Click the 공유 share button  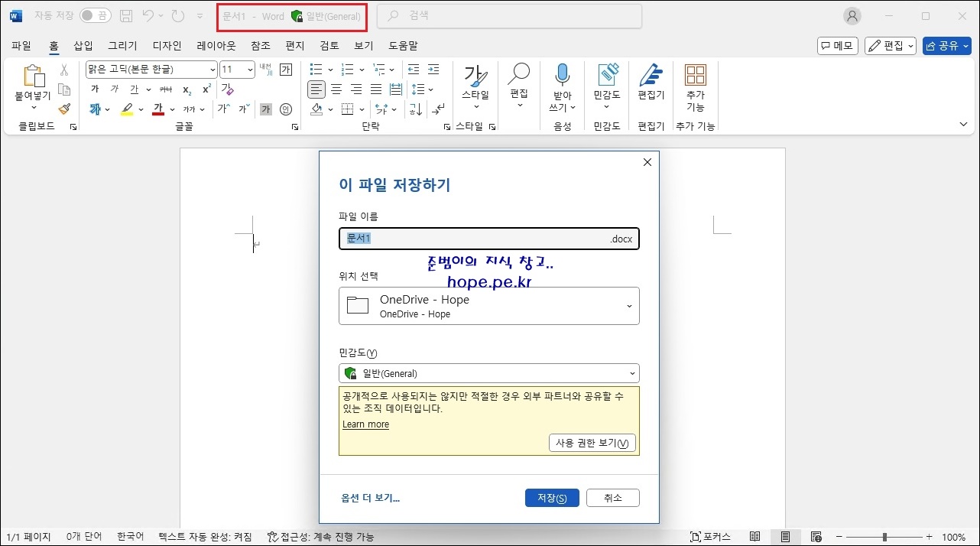pyautogui.click(x=946, y=46)
